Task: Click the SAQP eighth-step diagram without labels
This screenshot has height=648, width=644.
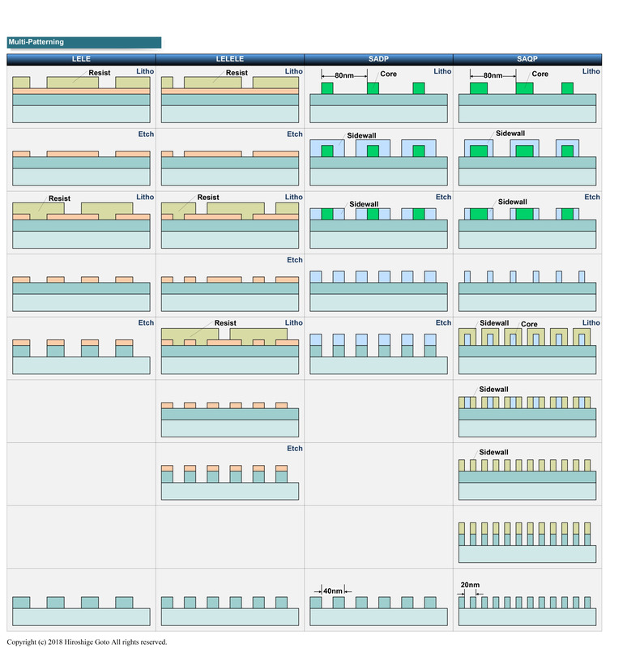Action: click(x=527, y=542)
